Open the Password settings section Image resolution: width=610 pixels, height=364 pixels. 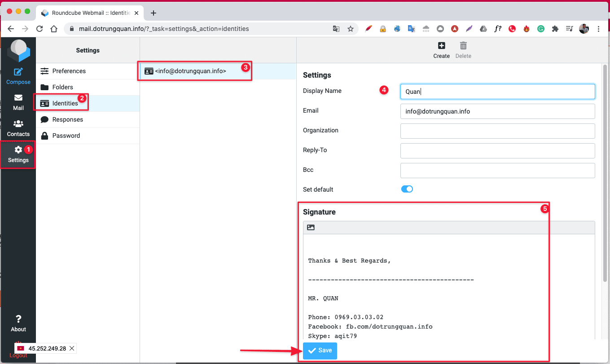click(x=66, y=136)
